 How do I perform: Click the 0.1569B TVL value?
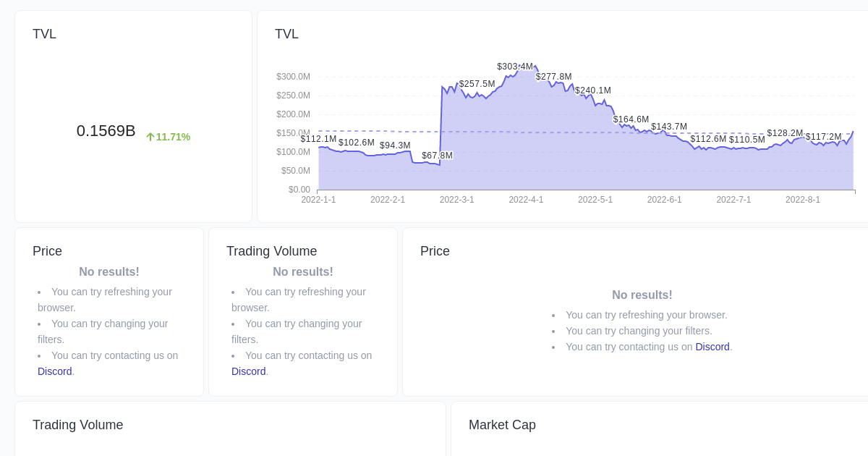click(106, 131)
